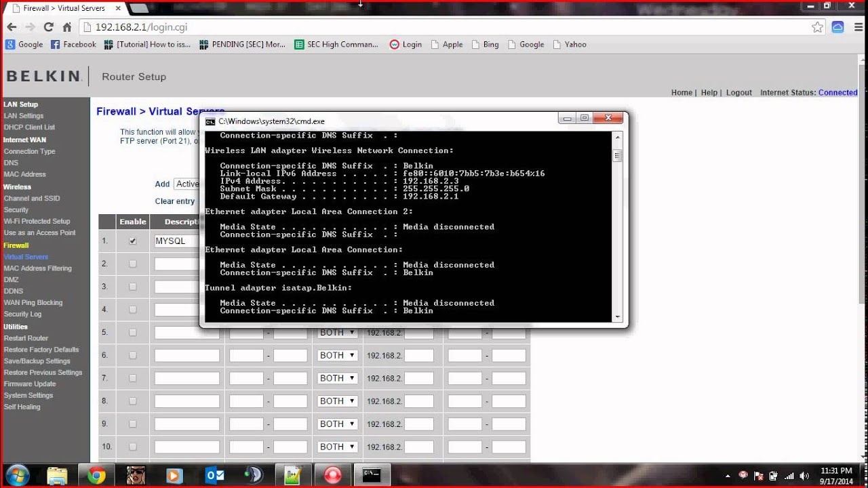Open the row 10 BOTH protocol dropdown
The height and width of the screenshot is (488, 868).
click(337, 447)
